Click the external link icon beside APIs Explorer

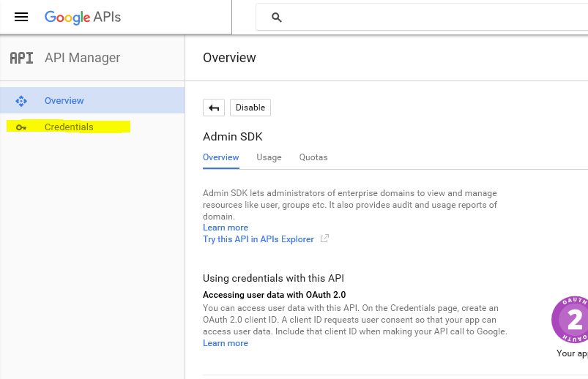click(x=325, y=239)
